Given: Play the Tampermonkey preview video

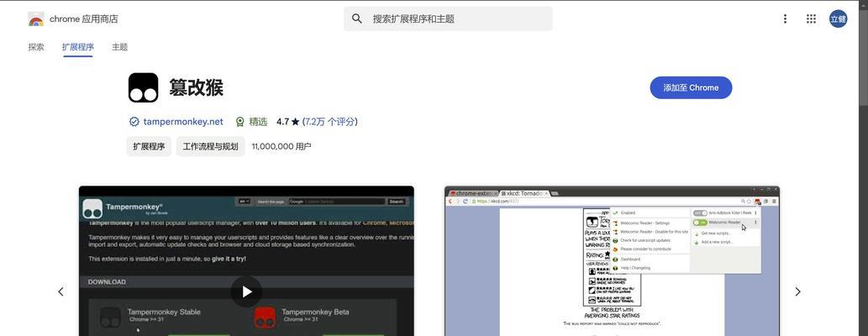Looking at the screenshot, I should point(246,291).
